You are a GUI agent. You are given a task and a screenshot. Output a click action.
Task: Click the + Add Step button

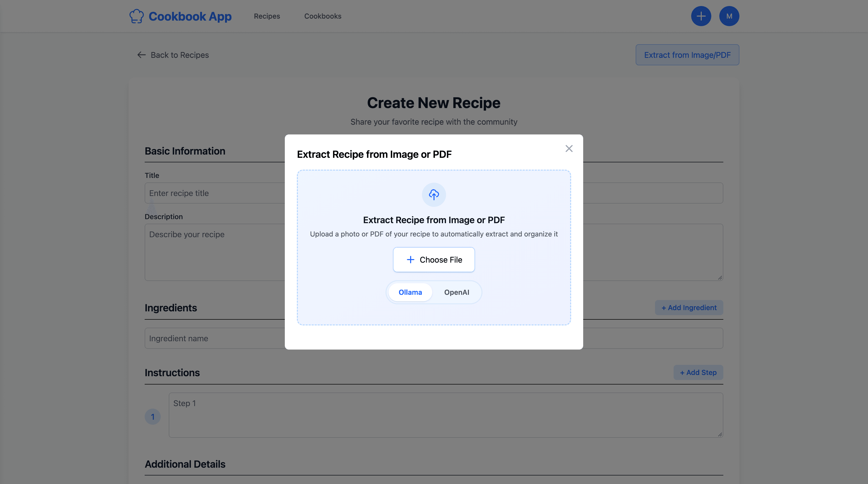coord(698,372)
